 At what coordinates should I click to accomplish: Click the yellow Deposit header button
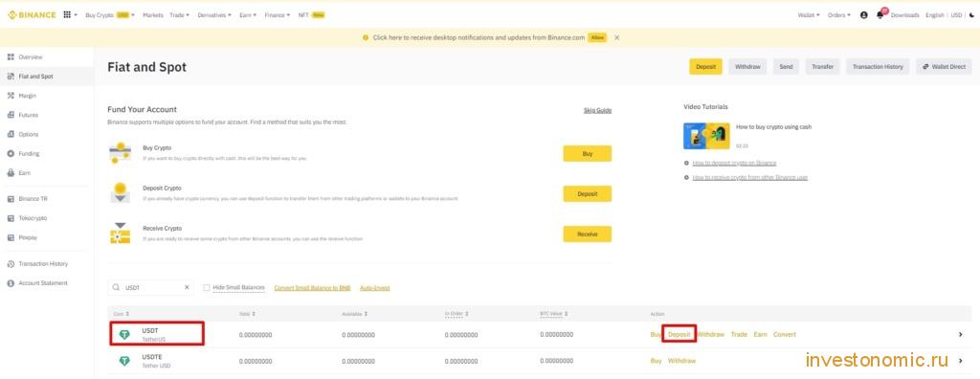point(705,66)
